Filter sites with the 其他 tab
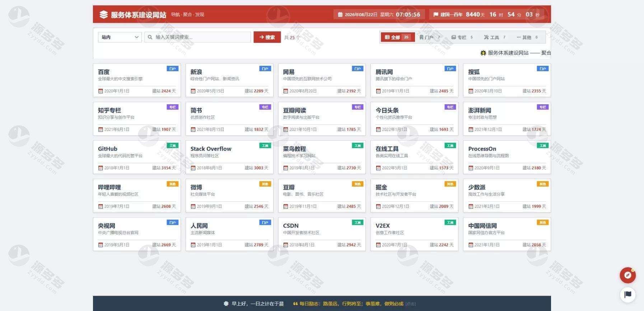644x311 pixels. point(527,37)
